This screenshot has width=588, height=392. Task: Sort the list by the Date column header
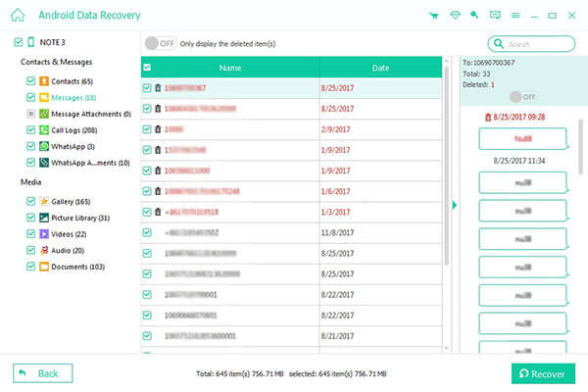[380, 68]
